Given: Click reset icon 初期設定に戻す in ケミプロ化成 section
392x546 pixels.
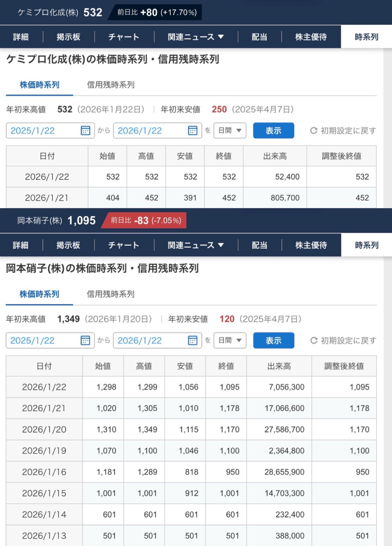Looking at the screenshot, I should pyautogui.click(x=314, y=131).
